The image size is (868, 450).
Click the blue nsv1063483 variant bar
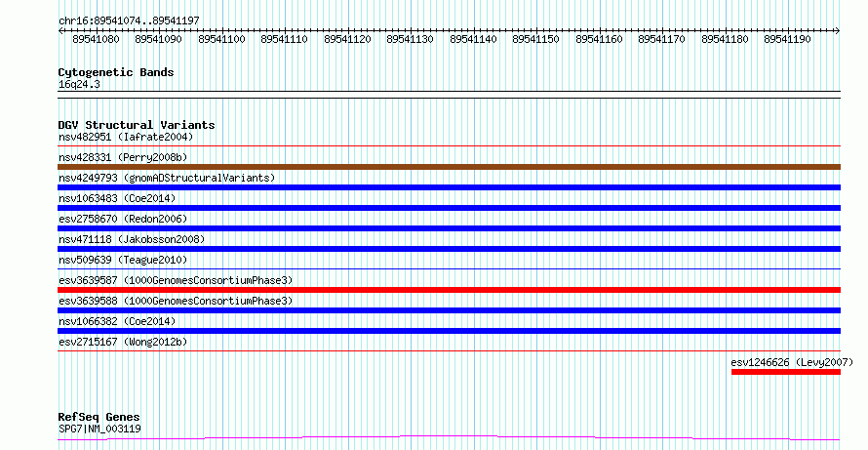click(x=449, y=208)
